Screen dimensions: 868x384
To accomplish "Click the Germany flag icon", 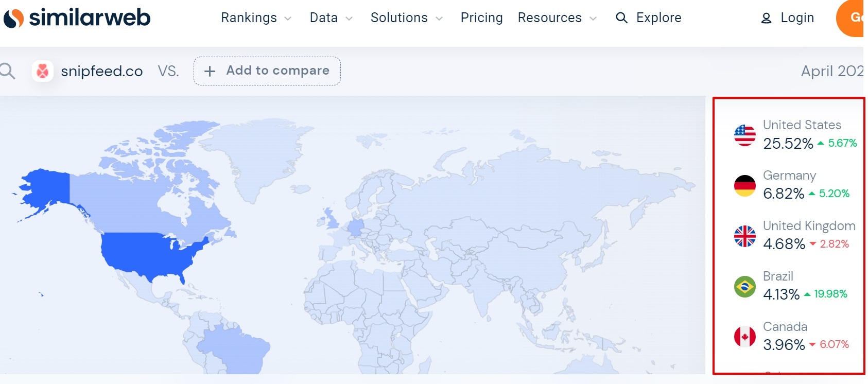I will 745,186.
